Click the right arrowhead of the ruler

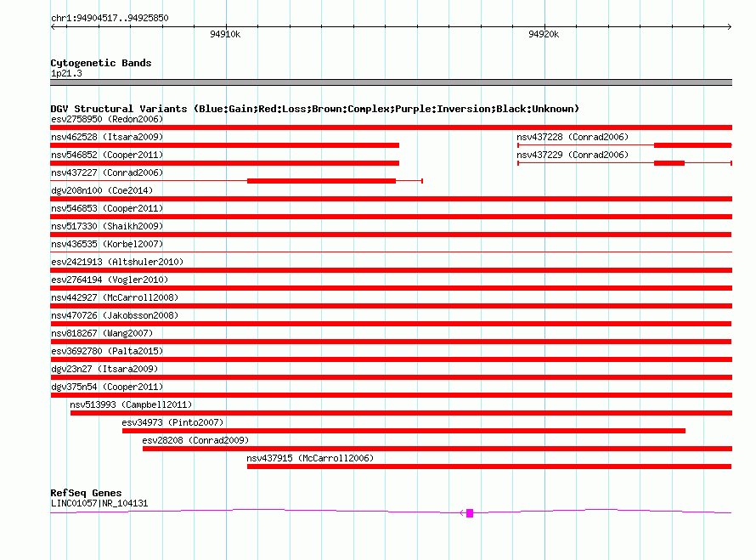pyautogui.click(x=730, y=27)
